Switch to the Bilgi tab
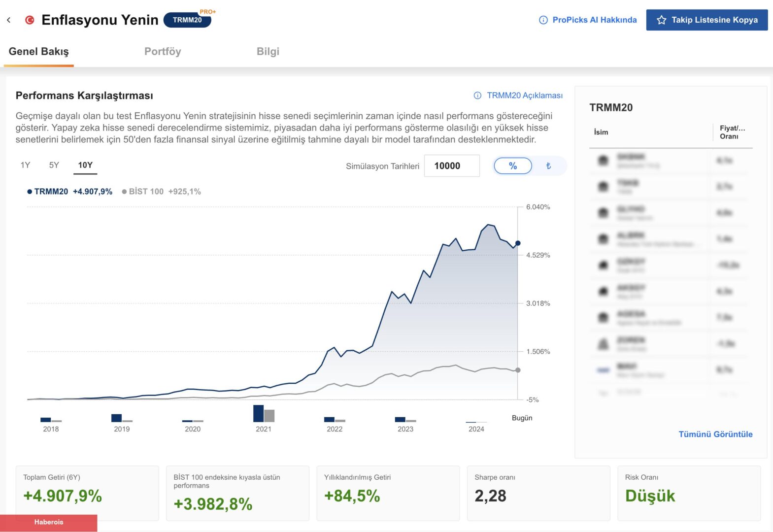 [268, 52]
